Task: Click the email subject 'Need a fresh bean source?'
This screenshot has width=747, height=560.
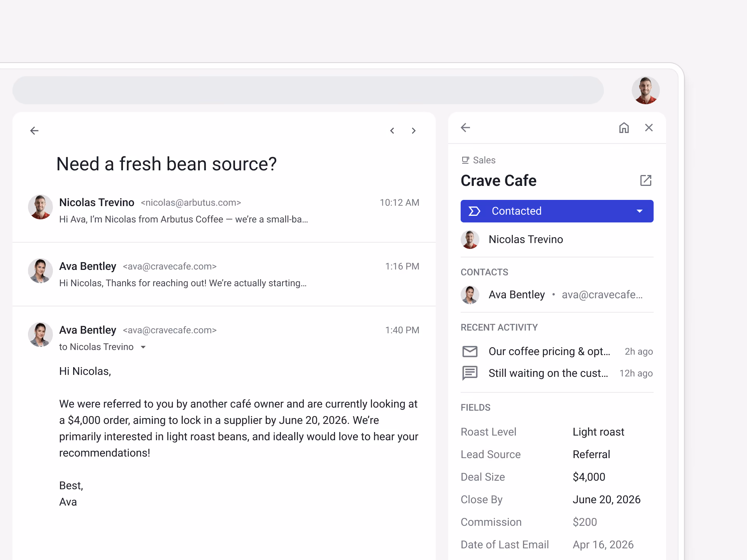Action: [x=167, y=164]
